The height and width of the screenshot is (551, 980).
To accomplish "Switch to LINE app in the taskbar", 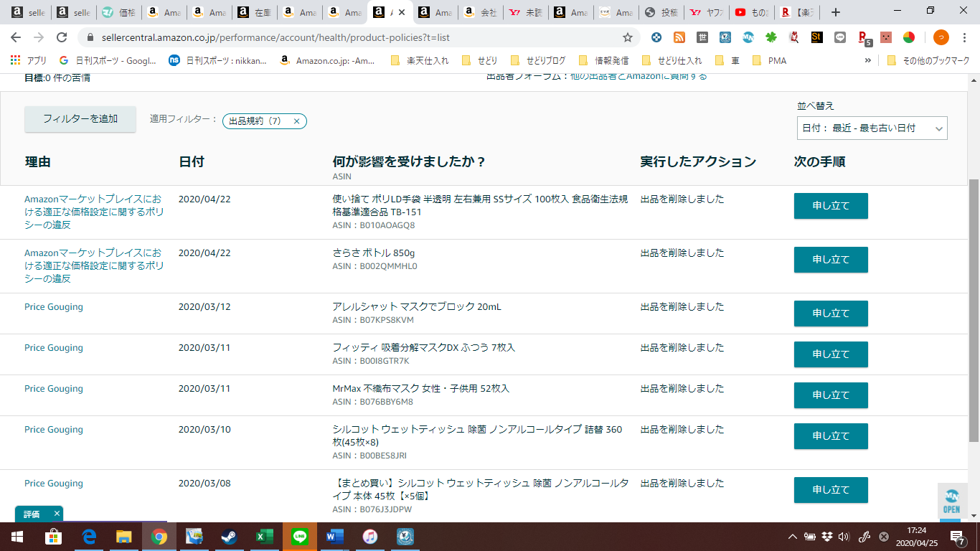I will (300, 537).
